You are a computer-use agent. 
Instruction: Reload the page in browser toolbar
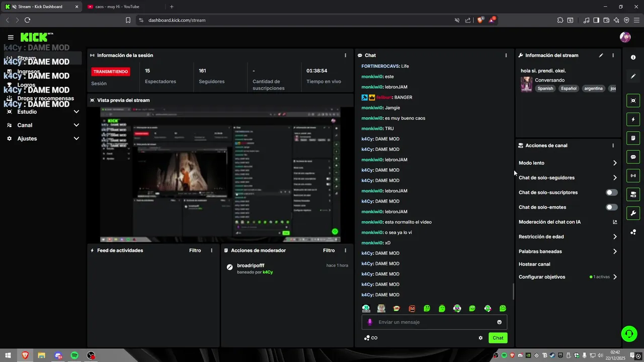27,20
